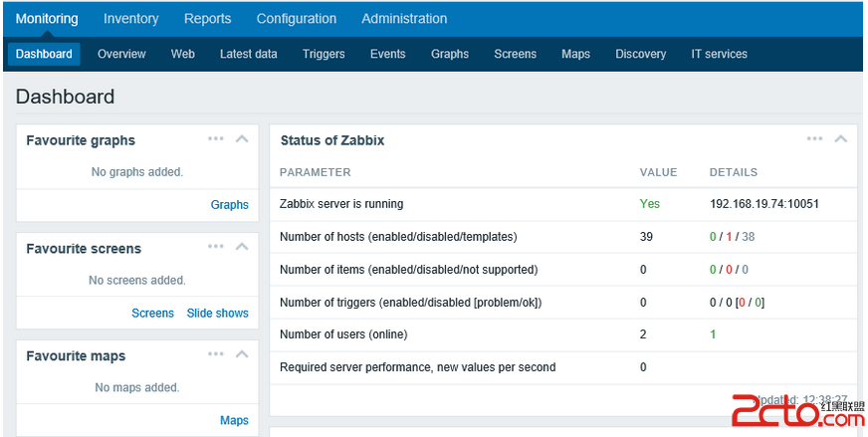Click the Favourite graphs widget title
The height and width of the screenshot is (437, 868).
point(81,140)
